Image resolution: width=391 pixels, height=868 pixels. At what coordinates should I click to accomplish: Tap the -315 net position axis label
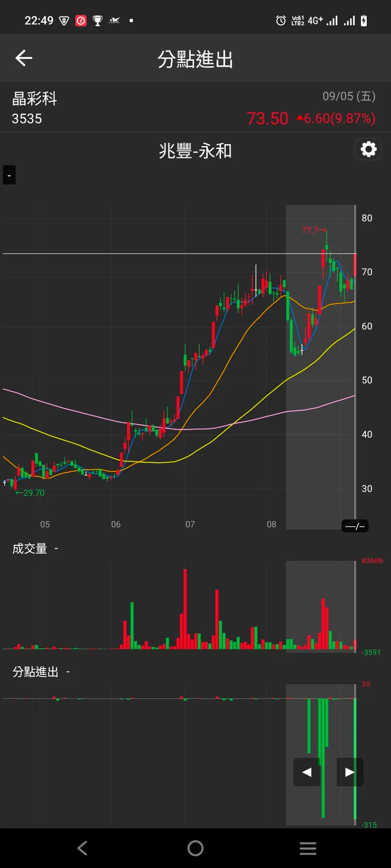point(369,825)
